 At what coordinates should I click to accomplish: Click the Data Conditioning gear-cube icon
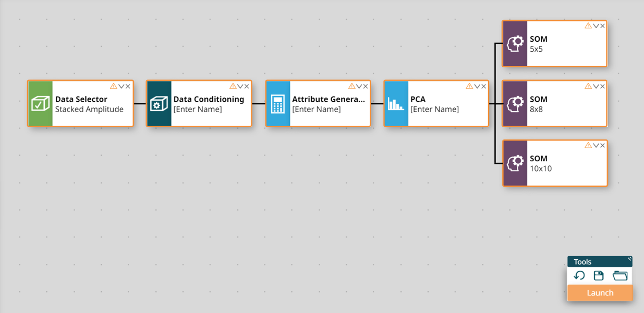click(159, 104)
